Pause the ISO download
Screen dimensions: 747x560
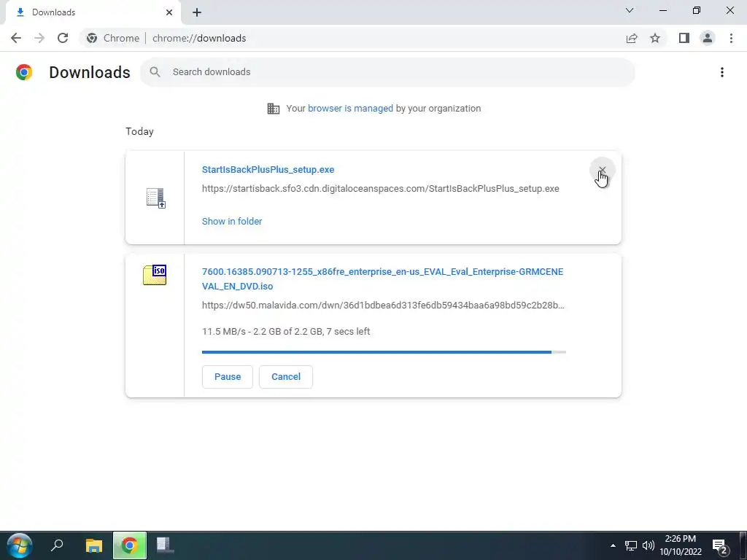(x=228, y=377)
